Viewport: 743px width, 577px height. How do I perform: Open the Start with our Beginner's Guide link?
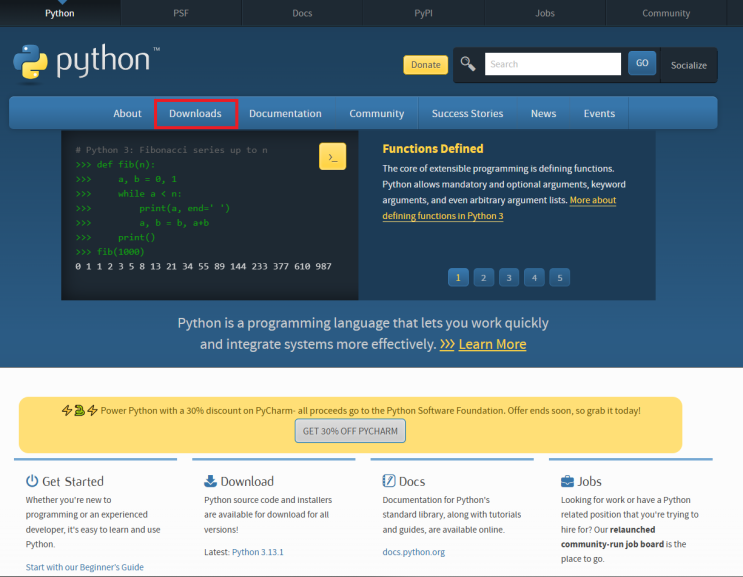tap(84, 567)
